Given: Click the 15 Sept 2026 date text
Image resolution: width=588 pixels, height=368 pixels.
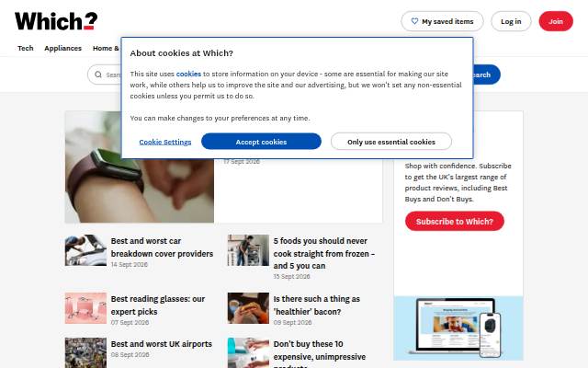Looking at the screenshot, I should pos(292,276).
